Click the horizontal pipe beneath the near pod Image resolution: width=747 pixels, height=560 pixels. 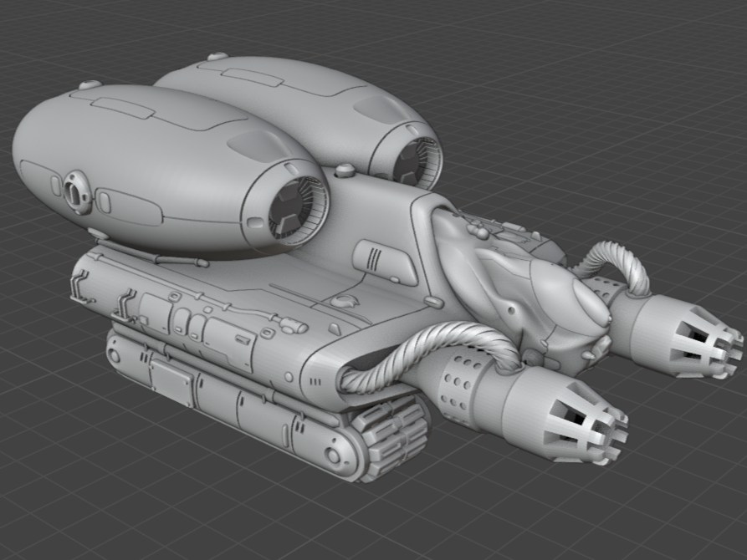[151, 253]
